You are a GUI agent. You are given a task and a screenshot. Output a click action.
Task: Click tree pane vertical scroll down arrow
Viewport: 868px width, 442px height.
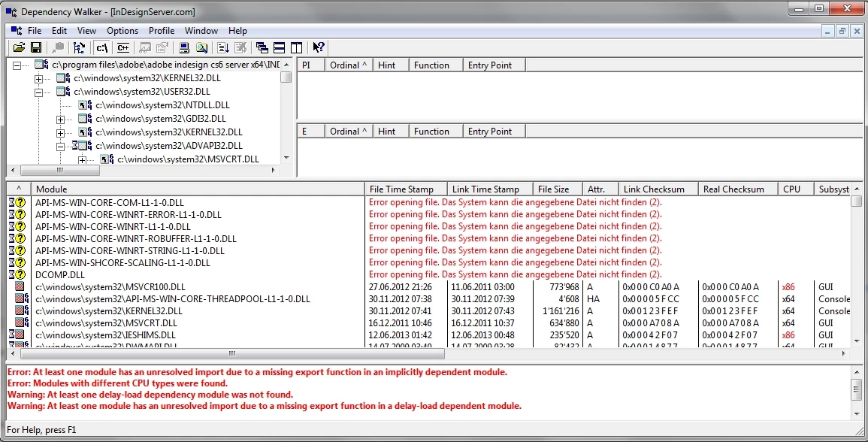tap(286, 158)
